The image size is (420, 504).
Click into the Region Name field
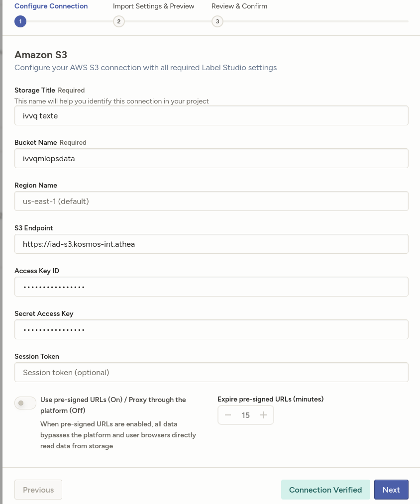[x=211, y=201]
